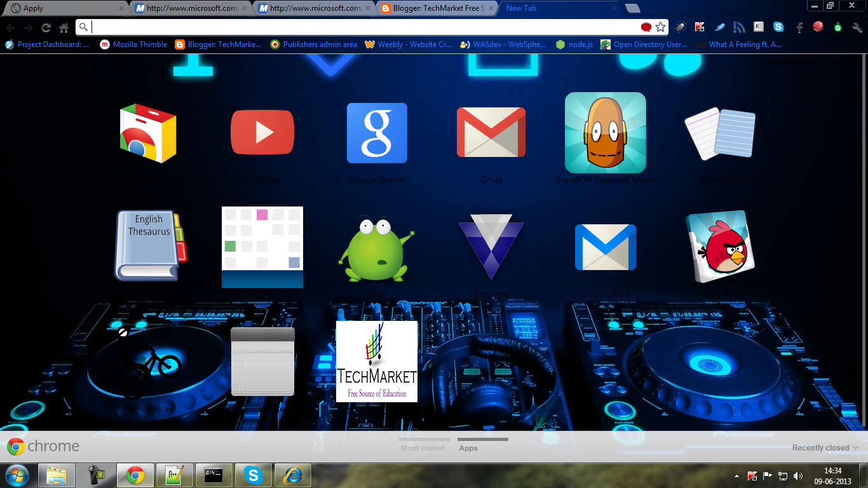Viewport: 868px width, 488px height.
Task: Open the English Thesaurus book app
Action: 151,246
